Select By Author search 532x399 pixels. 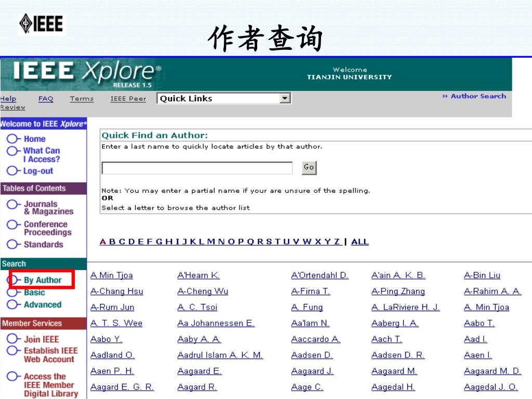pos(43,280)
